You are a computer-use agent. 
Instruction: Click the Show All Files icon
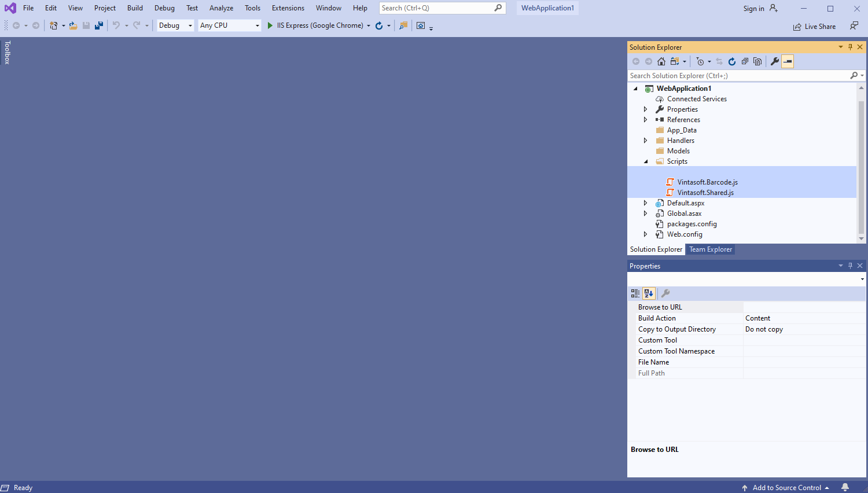[757, 61]
